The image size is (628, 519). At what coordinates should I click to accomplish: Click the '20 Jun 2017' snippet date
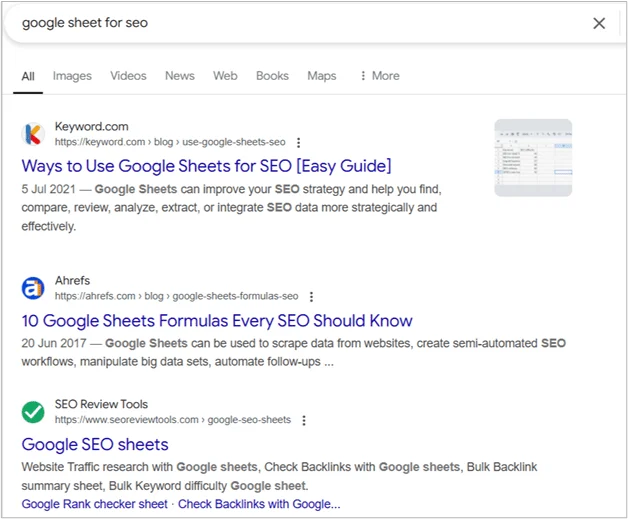coord(54,343)
